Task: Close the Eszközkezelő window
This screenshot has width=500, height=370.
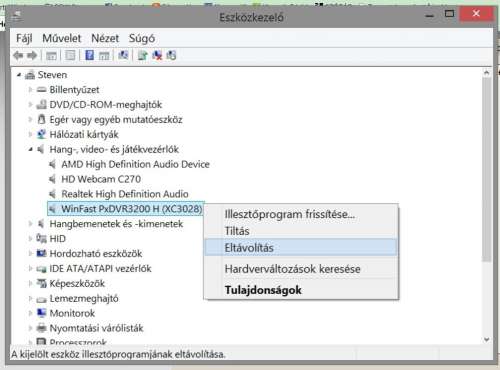Action: [x=476, y=14]
